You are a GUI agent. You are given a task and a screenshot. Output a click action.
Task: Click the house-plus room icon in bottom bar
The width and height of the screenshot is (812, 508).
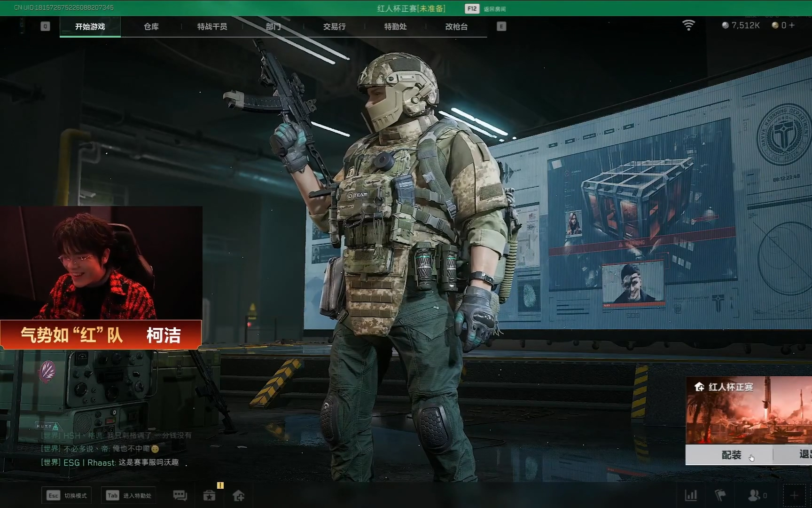pos(239,495)
